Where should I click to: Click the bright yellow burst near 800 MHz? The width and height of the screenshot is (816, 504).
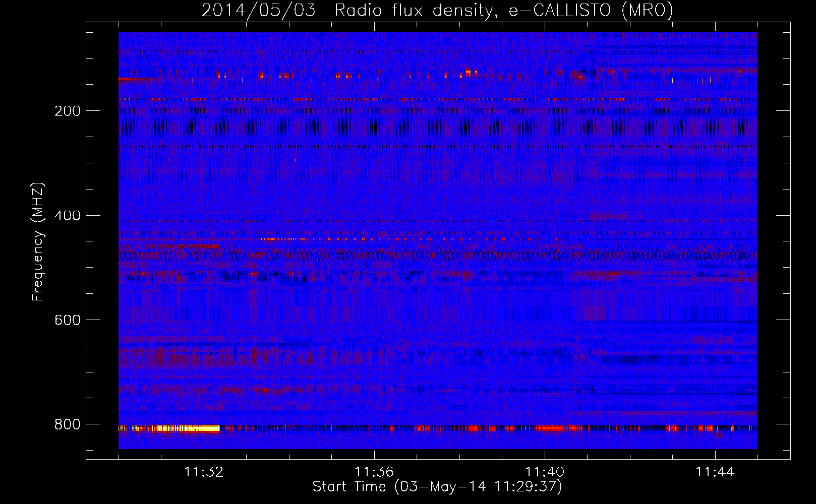pos(188,429)
